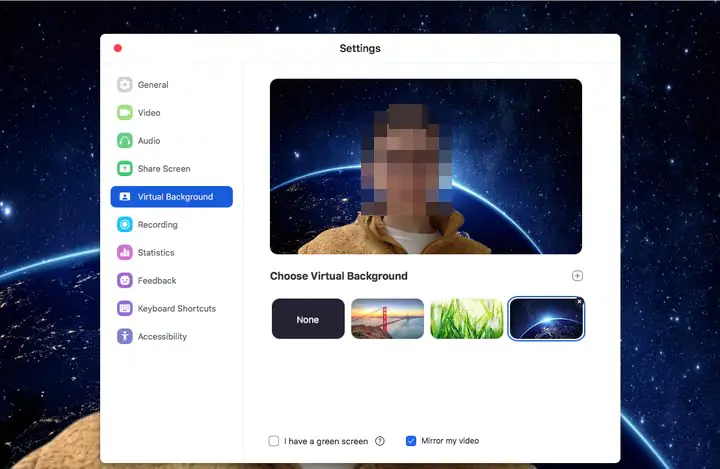Click the video preview pane

pyautogui.click(x=426, y=166)
